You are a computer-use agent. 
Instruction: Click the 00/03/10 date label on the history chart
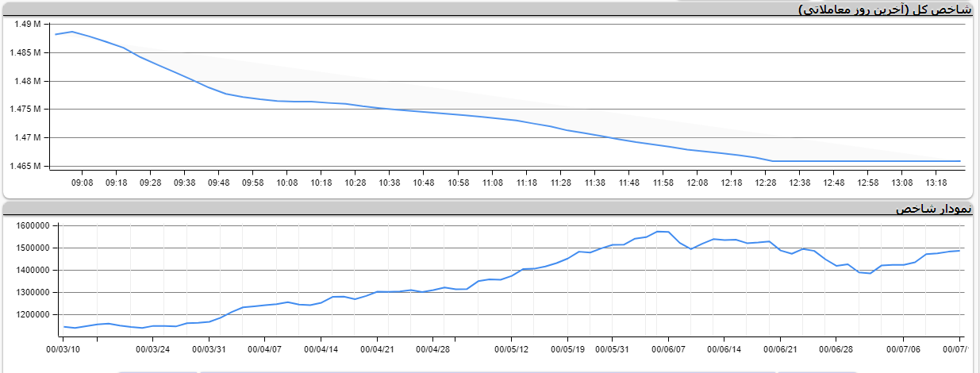(x=63, y=348)
